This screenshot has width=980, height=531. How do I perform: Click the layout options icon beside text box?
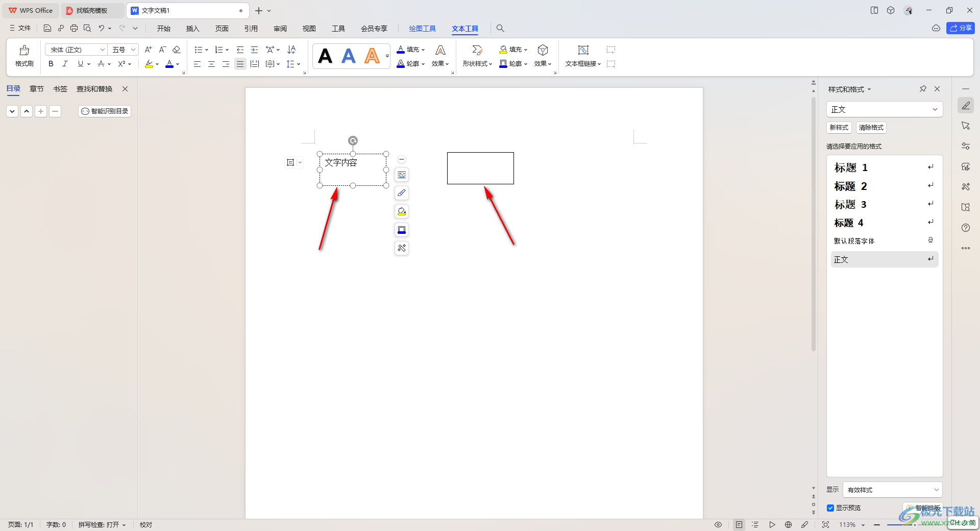(290, 162)
